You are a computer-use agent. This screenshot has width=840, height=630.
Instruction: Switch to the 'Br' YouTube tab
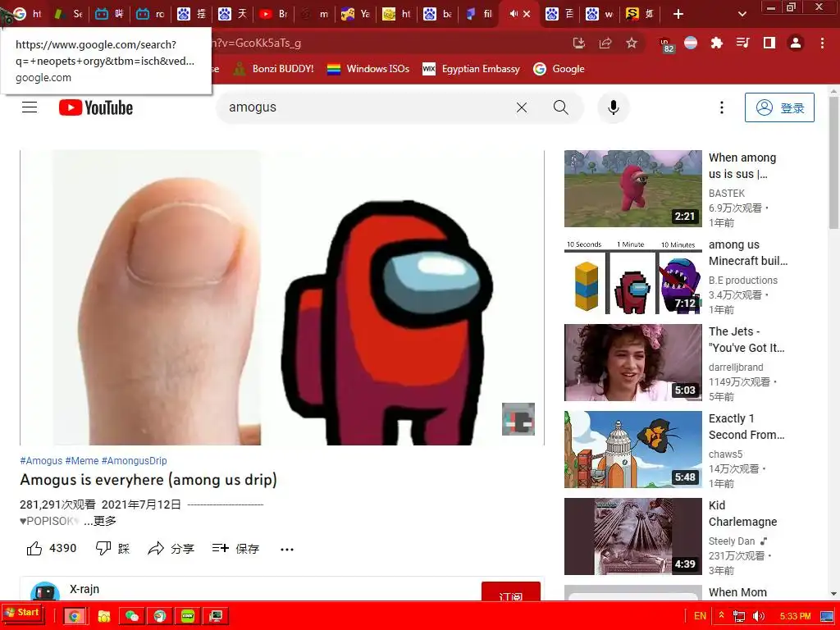tap(274, 14)
